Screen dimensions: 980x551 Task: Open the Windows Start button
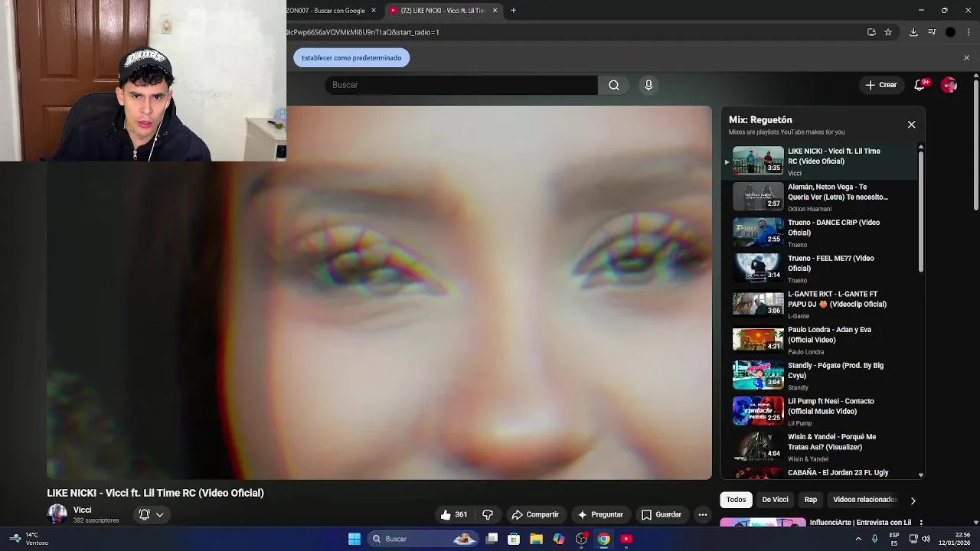(354, 539)
